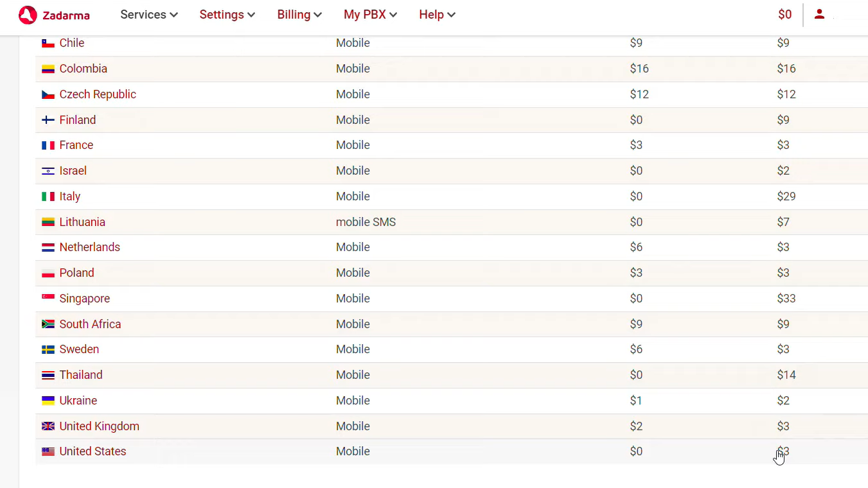Image resolution: width=868 pixels, height=488 pixels.
Task: Open the Help menu
Action: (x=437, y=15)
